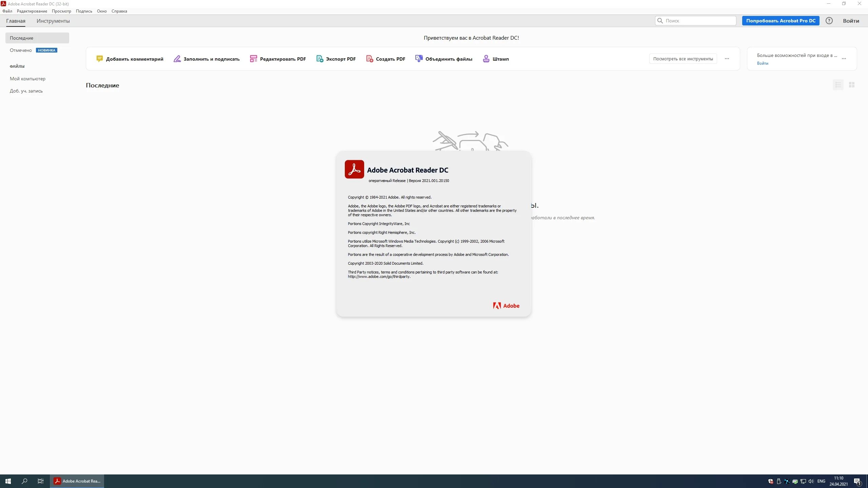Open ellipsis menu in sign-in promo card
Screen dimensions: 868x488
pyautogui.click(x=844, y=59)
